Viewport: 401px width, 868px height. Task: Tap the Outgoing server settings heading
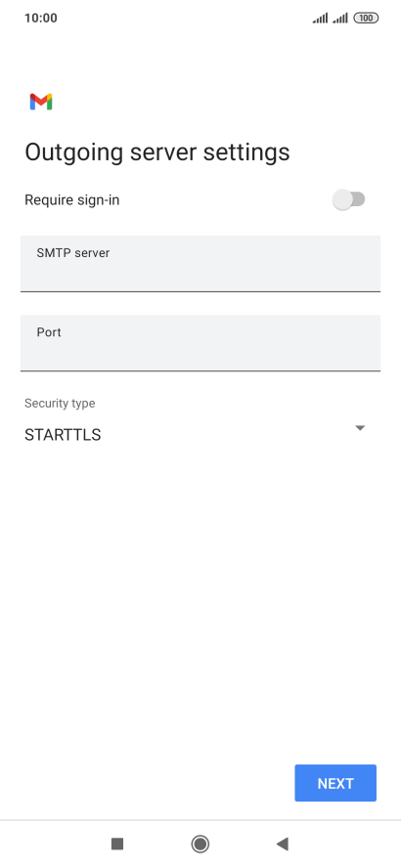157,152
